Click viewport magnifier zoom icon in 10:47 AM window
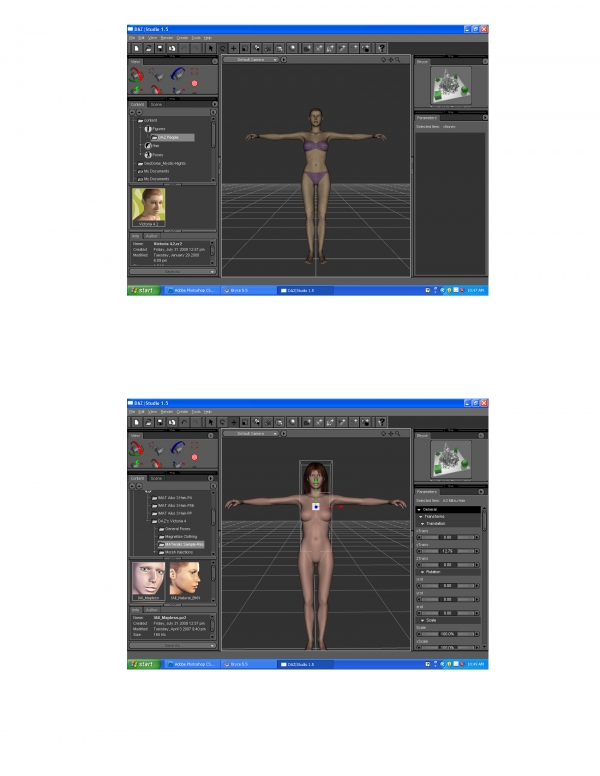 click(398, 60)
